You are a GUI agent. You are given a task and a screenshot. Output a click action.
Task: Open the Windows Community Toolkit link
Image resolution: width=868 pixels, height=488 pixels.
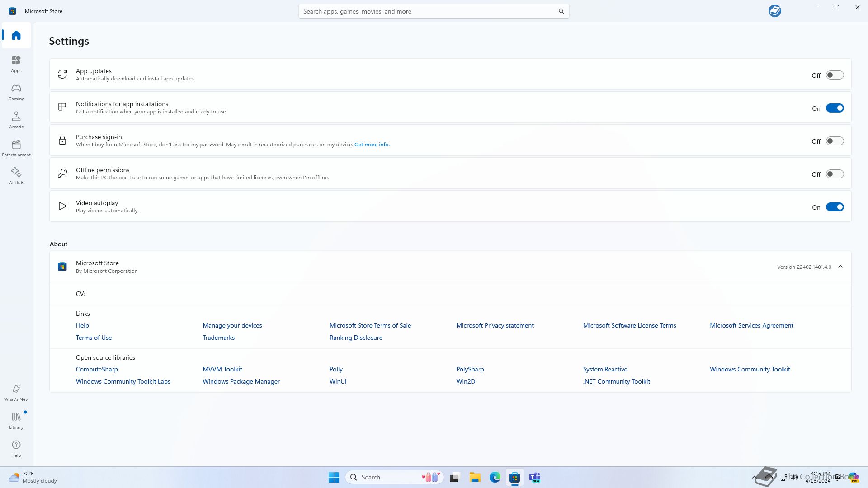tap(750, 369)
